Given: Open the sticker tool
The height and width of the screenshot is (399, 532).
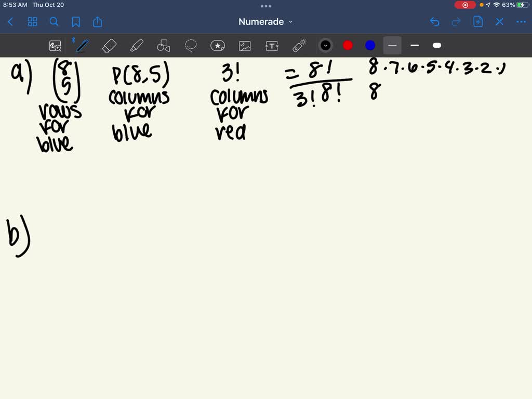Looking at the screenshot, I should tap(218, 45).
